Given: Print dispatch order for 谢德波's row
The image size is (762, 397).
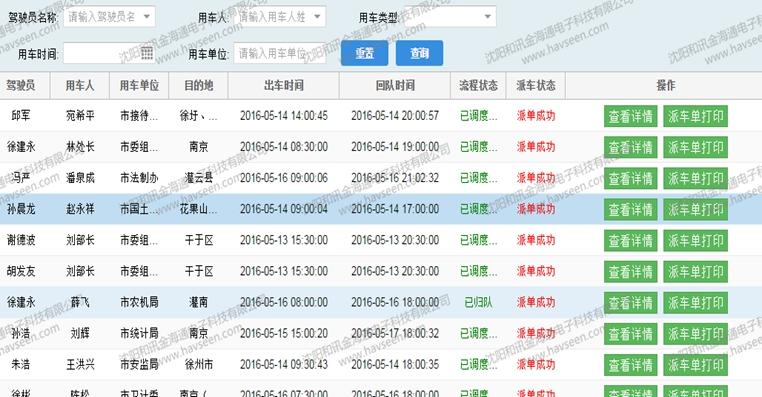Looking at the screenshot, I should 695,241.
